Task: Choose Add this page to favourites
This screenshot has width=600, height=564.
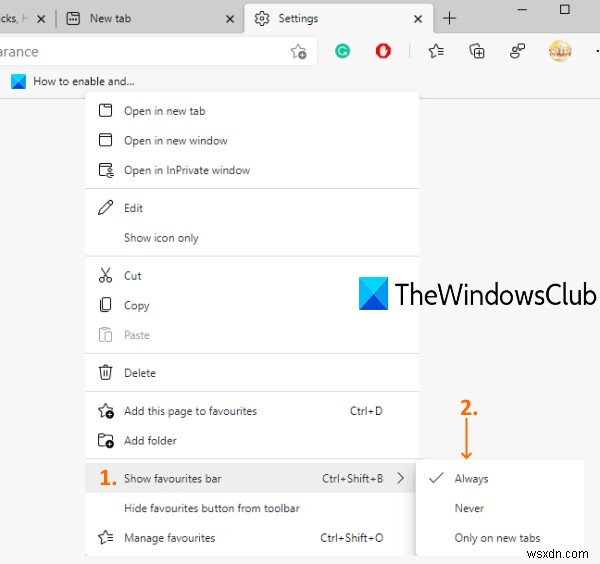Action: click(x=252, y=411)
